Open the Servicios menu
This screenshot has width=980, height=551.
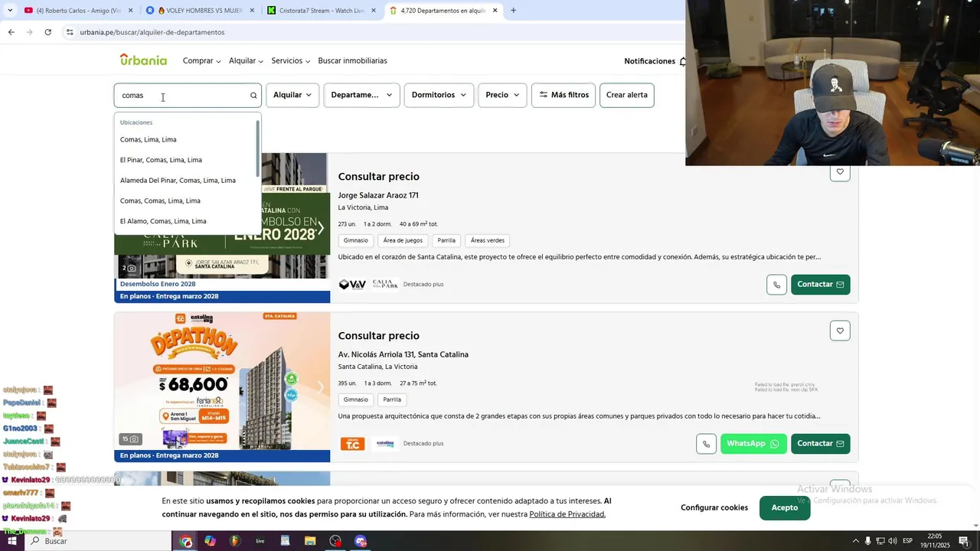click(x=291, y=60)
